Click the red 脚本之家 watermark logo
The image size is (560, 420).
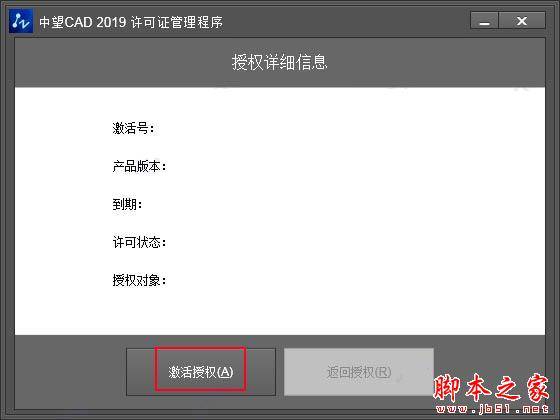(x=491, y=388)
